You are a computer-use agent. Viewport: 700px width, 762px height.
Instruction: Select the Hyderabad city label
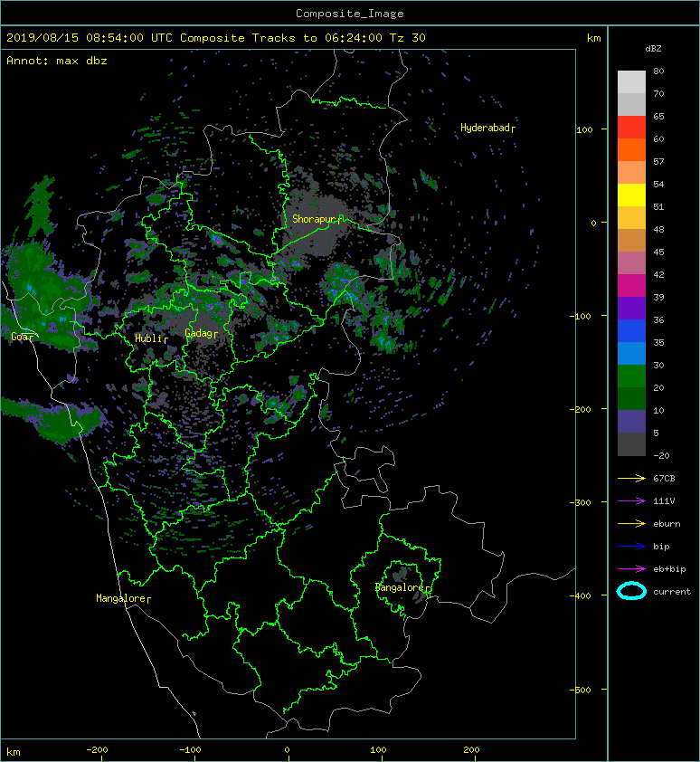click(487, 128)
